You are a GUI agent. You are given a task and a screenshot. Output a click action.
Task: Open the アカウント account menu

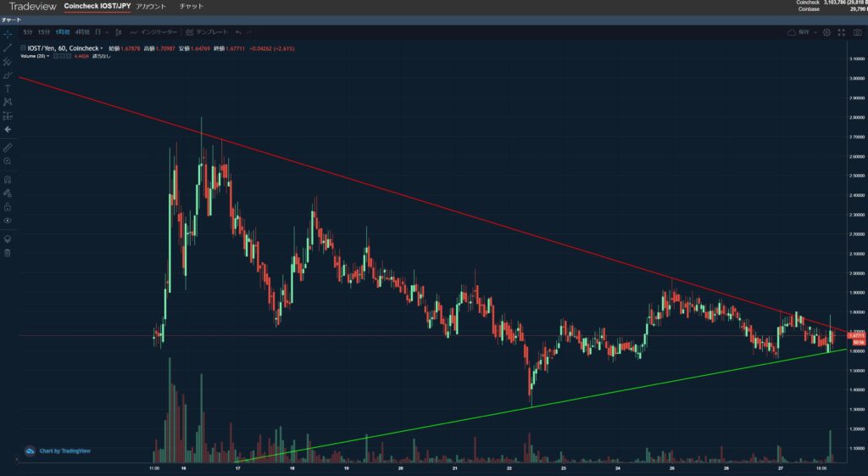[151, 7]
